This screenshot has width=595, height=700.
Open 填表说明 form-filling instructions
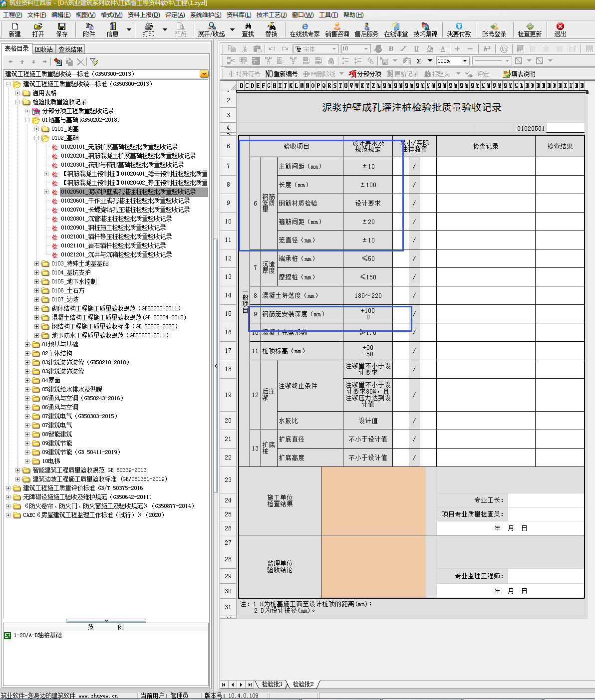coord(519,74)
